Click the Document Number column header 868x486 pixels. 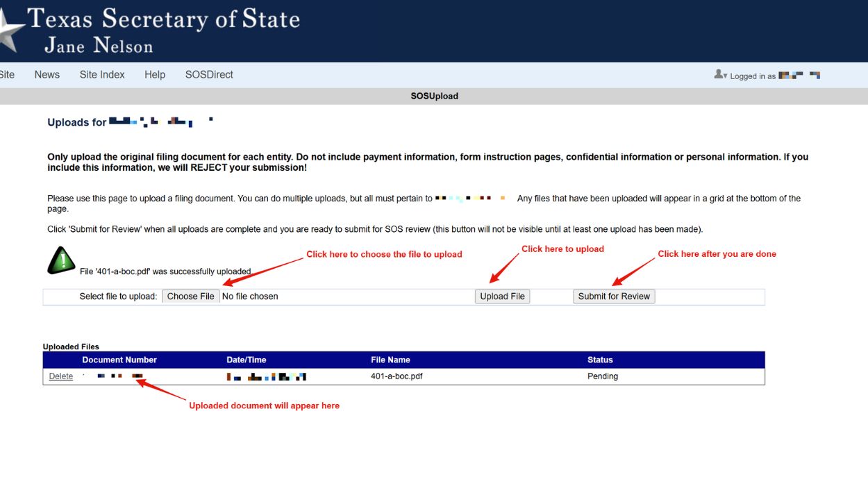119,360
